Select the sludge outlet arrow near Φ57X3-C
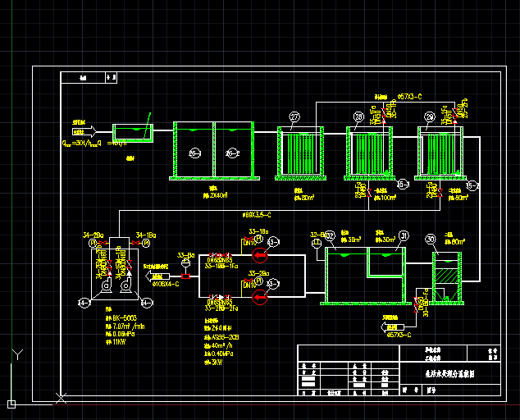The width and height of the screenshot is (520, 420). [392, 327]
